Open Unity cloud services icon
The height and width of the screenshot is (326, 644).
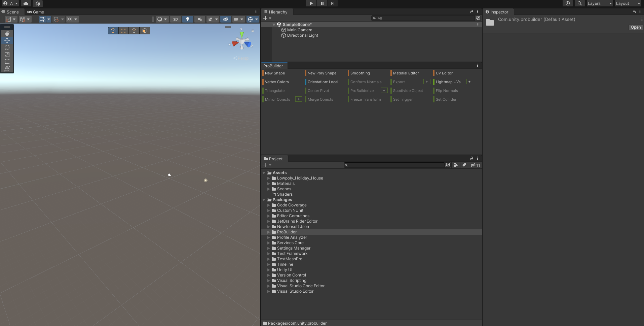[x=26, y=3]
